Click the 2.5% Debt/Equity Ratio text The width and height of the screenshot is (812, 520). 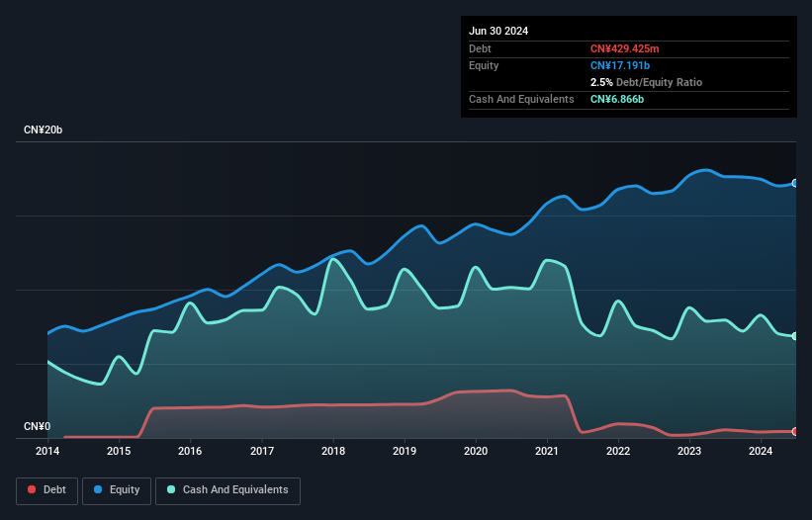tap(646, 82)
